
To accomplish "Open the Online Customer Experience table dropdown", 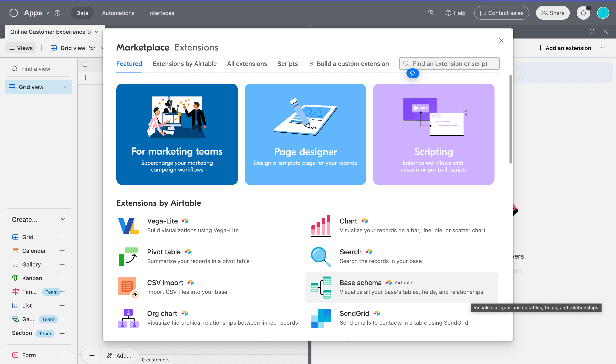I will pos(96,32).
